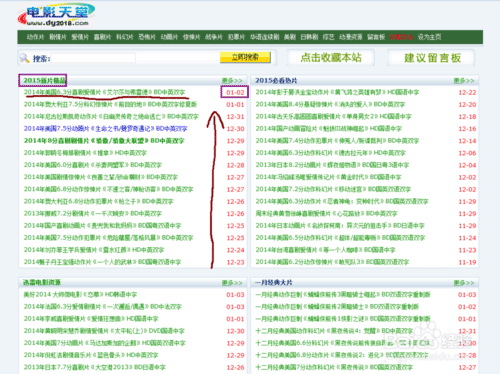Viewport: 500px width, 374px height.
Task: Open the underlined first movie dated 01-02
Action: (104, 92)
